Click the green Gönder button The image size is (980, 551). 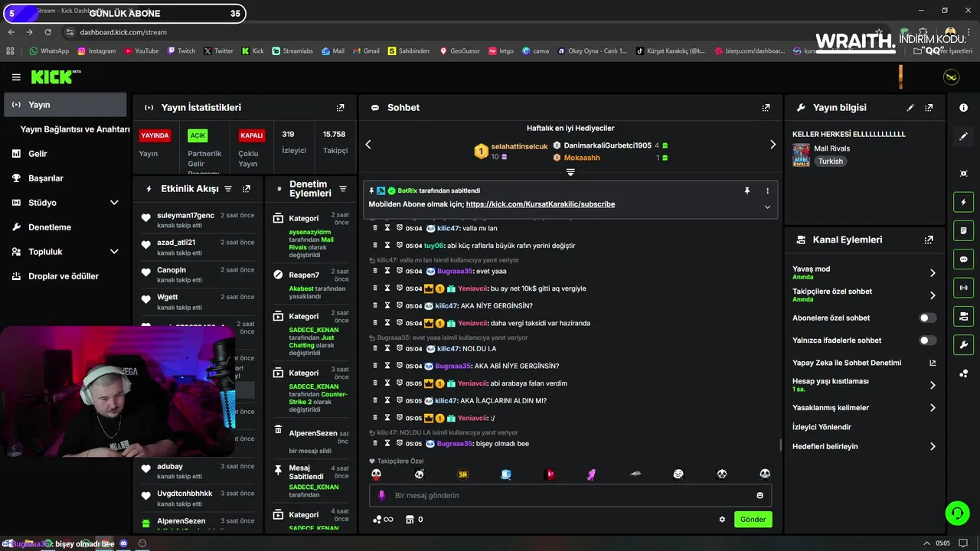(x=753, y=520)
